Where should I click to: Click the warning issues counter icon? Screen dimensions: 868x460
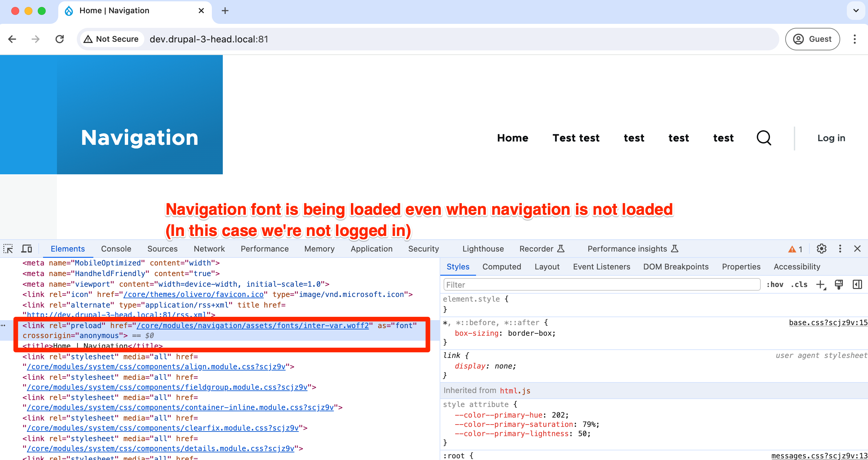[795, 249]
